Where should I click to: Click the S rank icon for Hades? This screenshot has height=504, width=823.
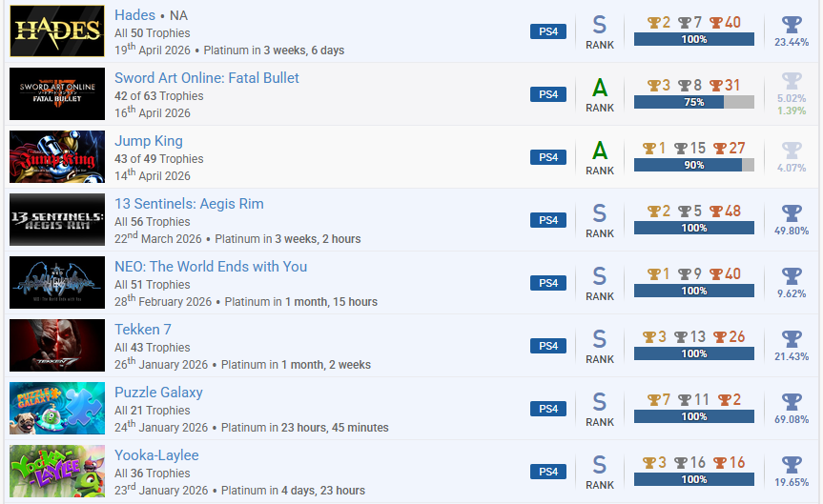click(600, 25)
